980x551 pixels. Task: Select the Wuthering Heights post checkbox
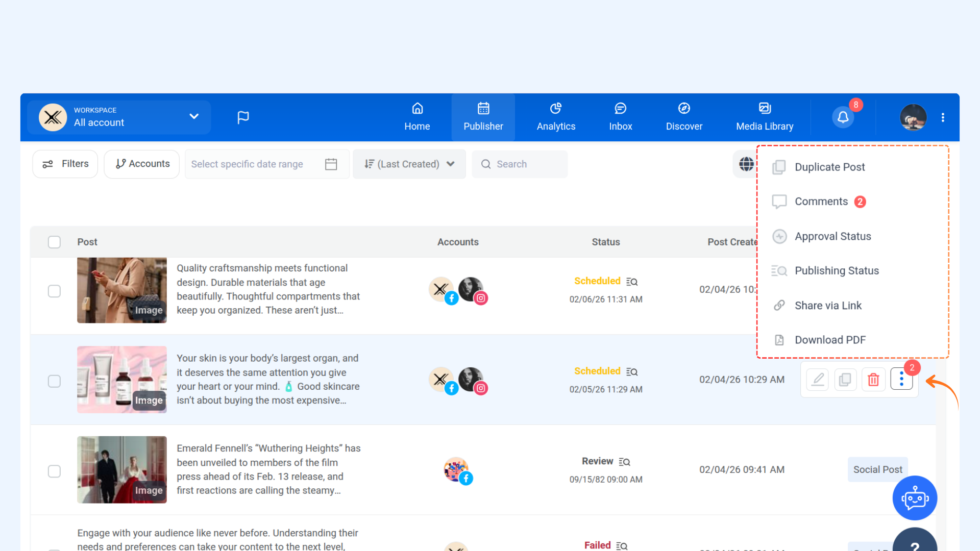(x=54, y=471)
